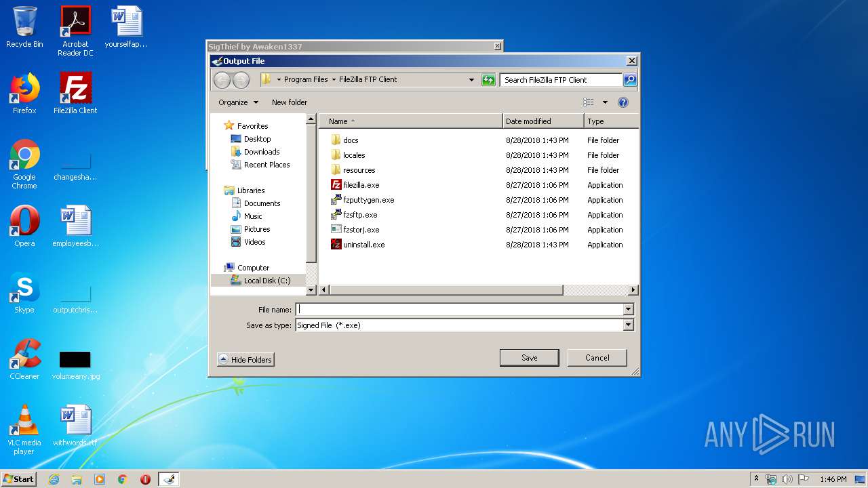
Task: Open Opera desktop shortcut
Action: tap(24, 226)
